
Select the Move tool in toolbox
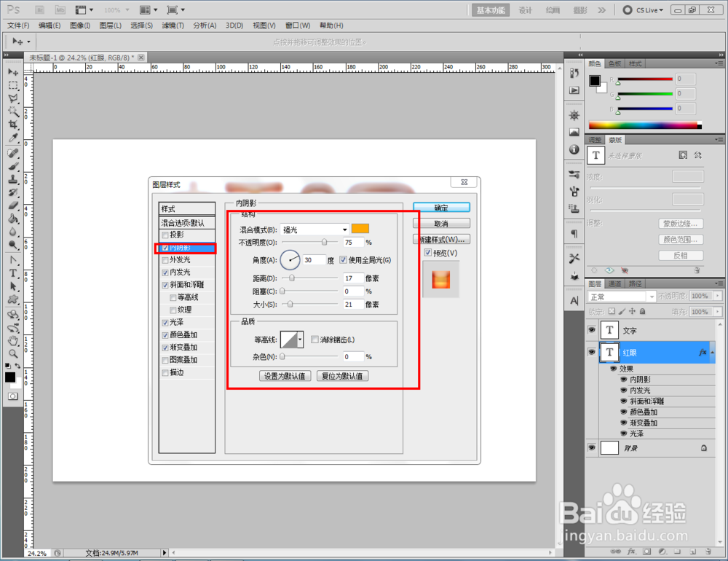pyautogui.click(x=13, y=72)
